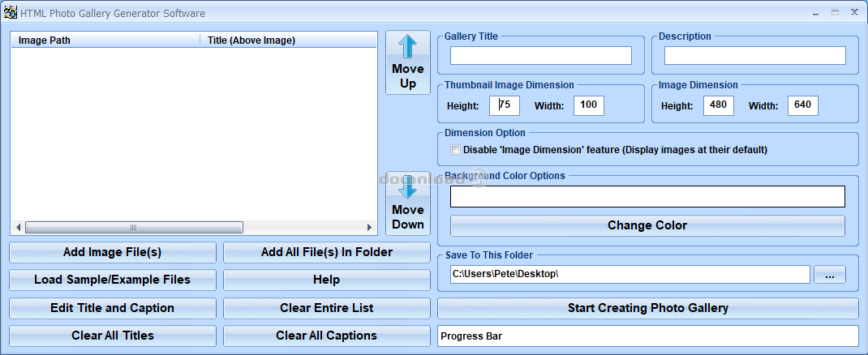Click the Image Path column header
The height and width of the screenshot is (355, 868).
[105, 40]
